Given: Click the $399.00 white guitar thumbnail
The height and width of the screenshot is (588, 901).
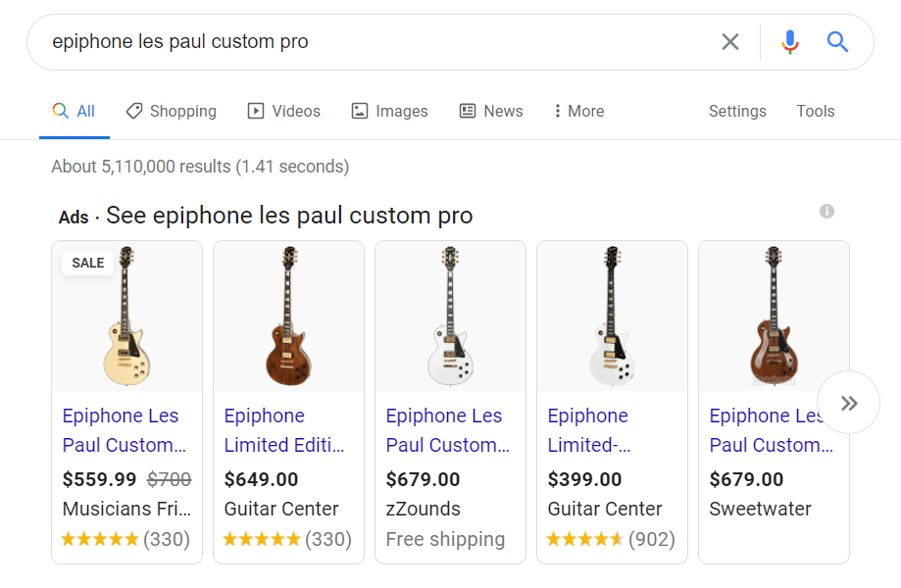Looking at the screenshot, I should [612, 317].
